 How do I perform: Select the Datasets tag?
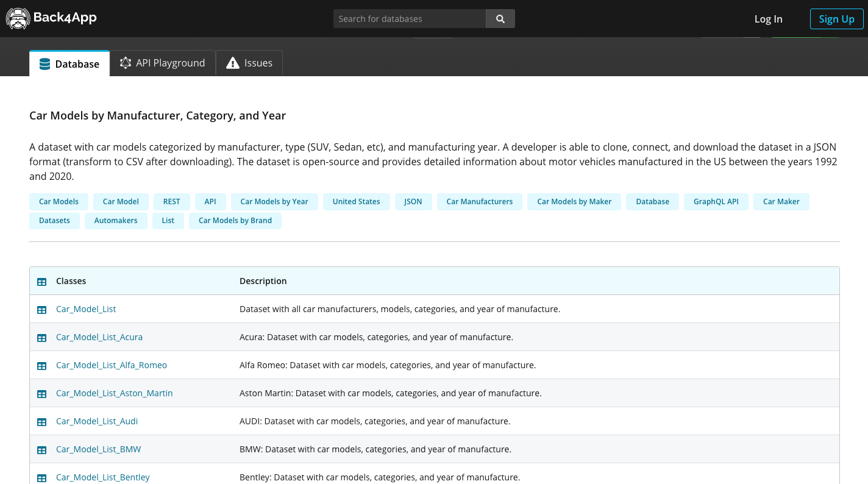pos(54,221)
